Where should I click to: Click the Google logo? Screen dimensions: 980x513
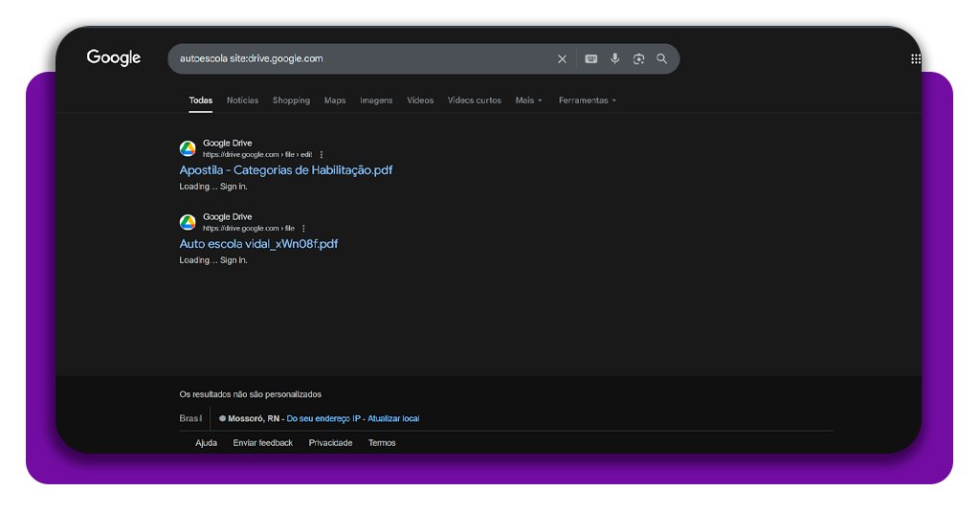click(114, 58)
